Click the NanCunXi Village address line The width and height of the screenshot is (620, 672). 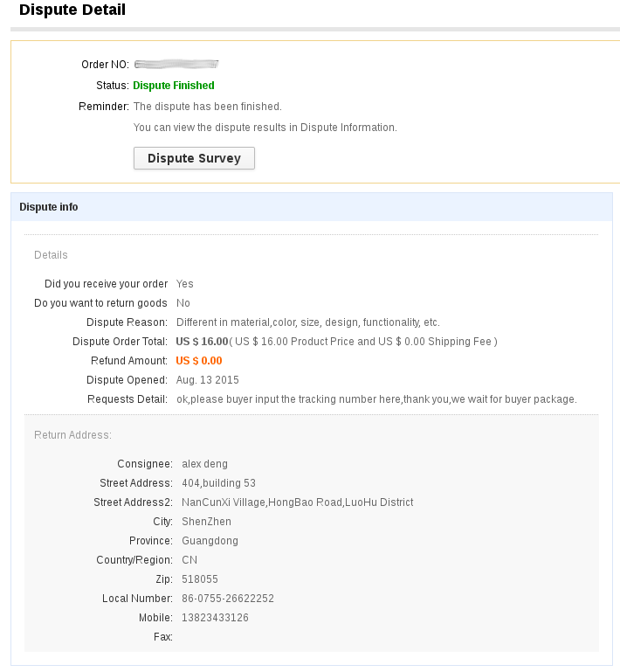(297, 502)
